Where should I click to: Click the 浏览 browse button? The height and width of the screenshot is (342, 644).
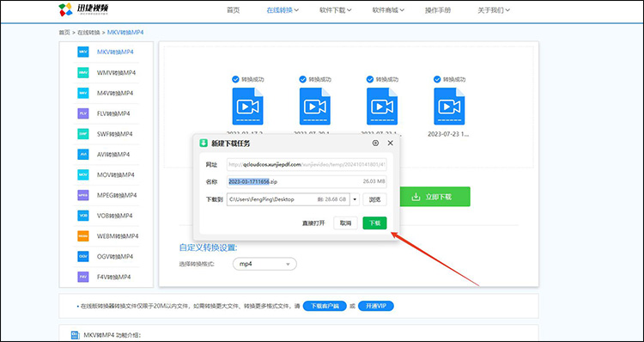point(374,199)
